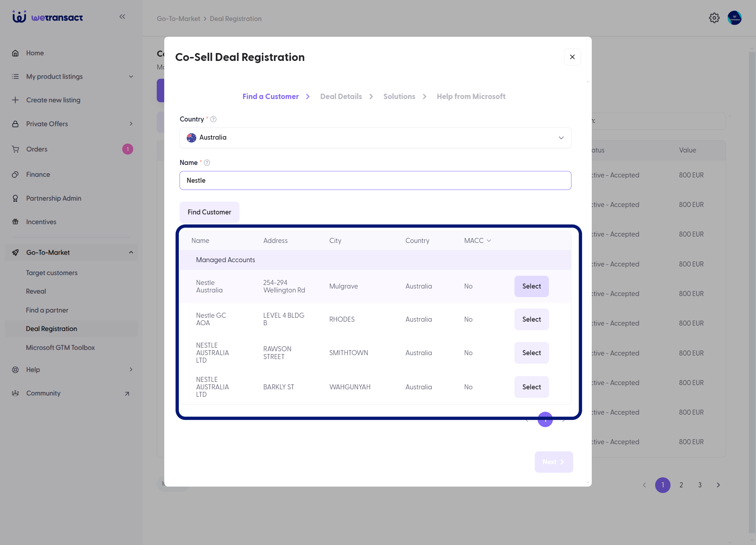The height and width of the screenshot is (545, 756).
Task: Click the Name help tooltip icon
Action: 207,163
